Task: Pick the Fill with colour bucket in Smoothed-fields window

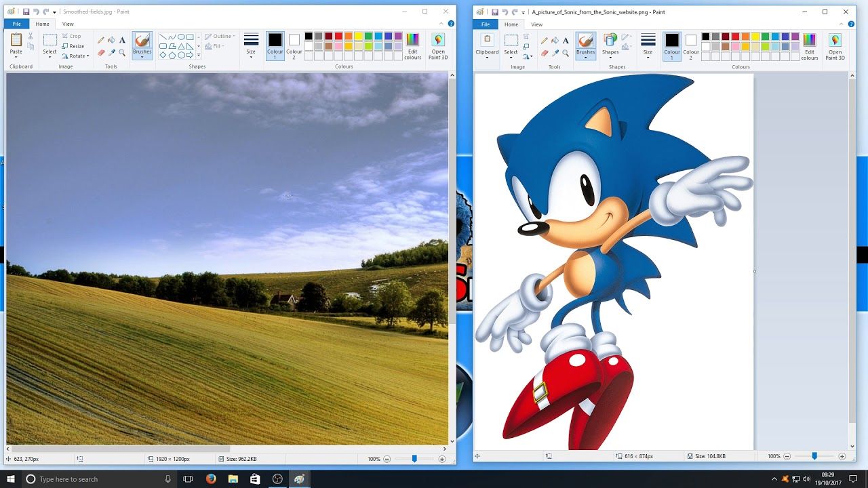Action: 111,40
